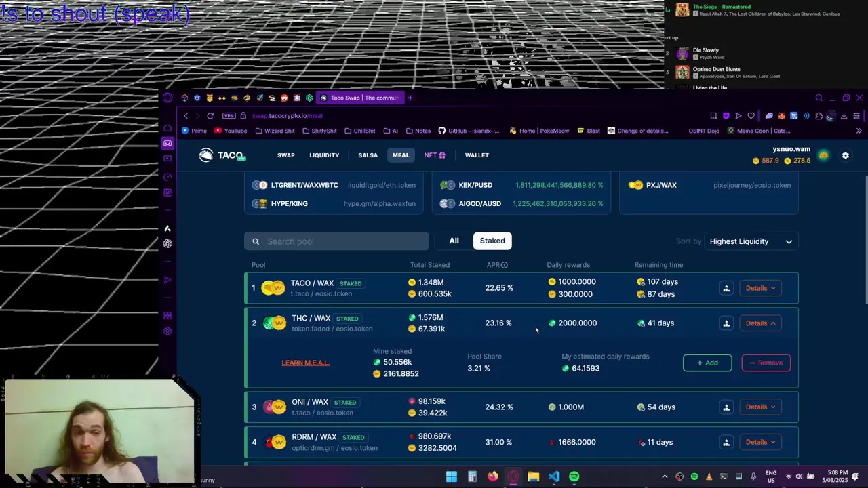Go back with the browser back arrow
868x488 pixels.
186,116
